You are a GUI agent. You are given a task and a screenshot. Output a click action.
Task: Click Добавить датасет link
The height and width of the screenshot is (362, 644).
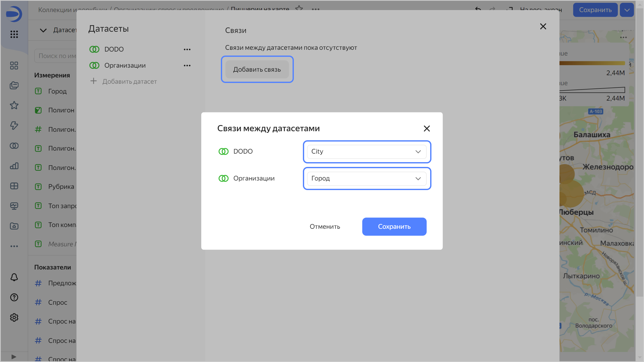point(129,81)
